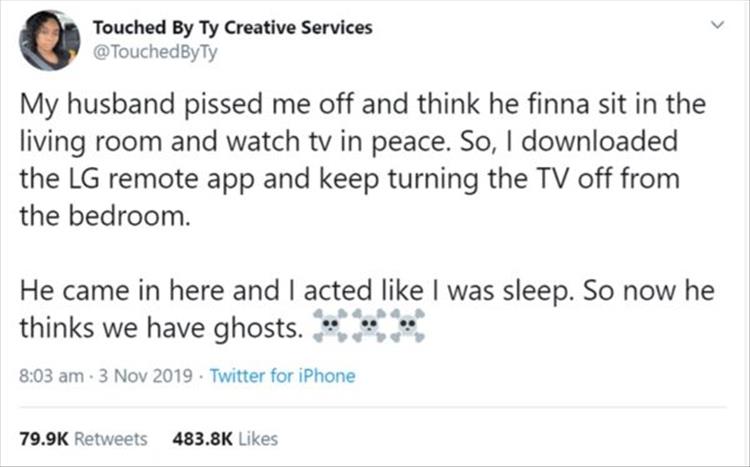Click the Likes label

pos(257,438)
